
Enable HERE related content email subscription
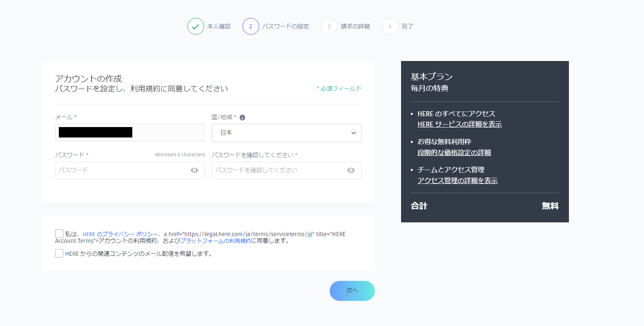point(59,253)
